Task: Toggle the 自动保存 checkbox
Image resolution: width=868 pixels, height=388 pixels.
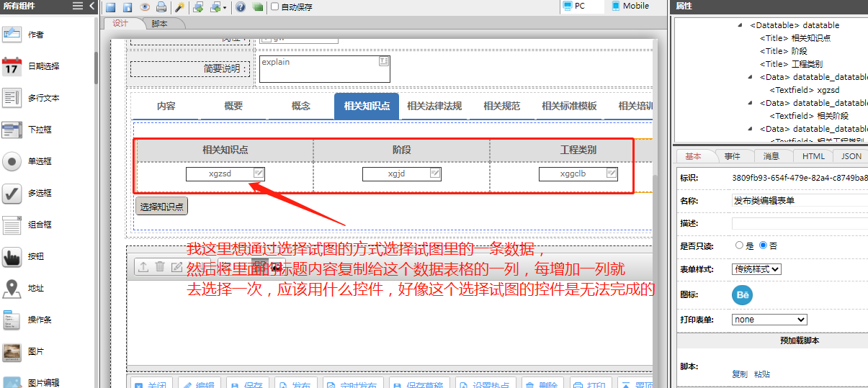Action: click(274, 6)
